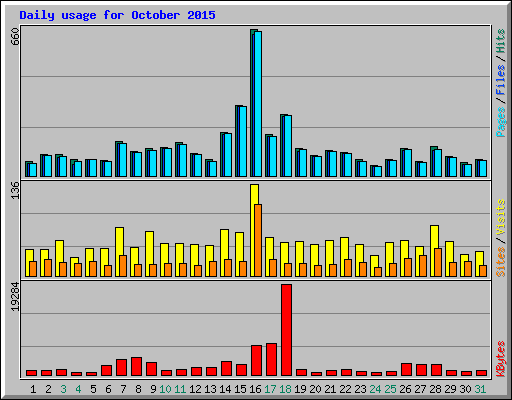Screen dimensions: 512x400
Task: Click day label '3' on the axis
Action: (x=63, y=389)
